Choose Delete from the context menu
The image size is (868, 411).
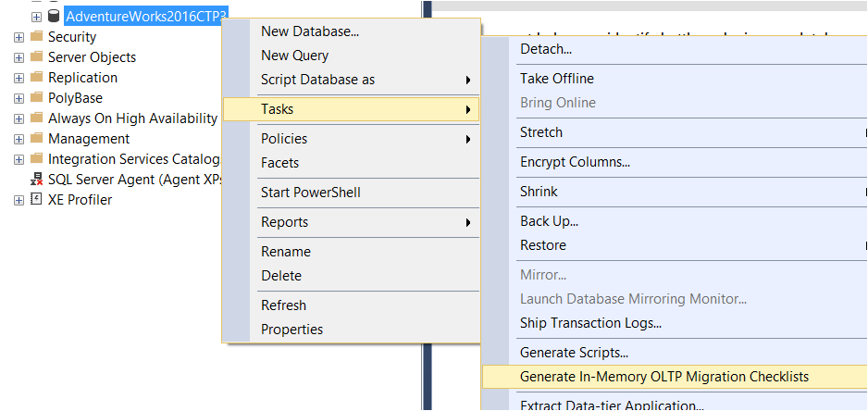351,275
